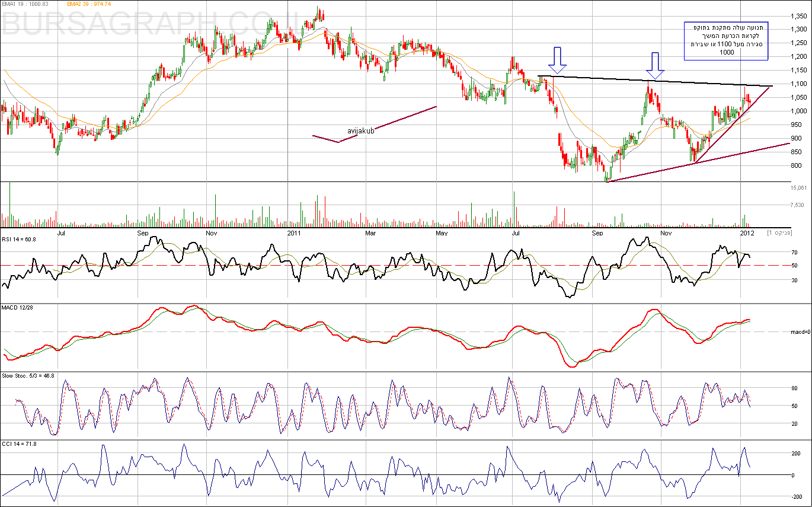Select the 1,300 price axis label
Screen dimensions: 812x507
point(798,29)
